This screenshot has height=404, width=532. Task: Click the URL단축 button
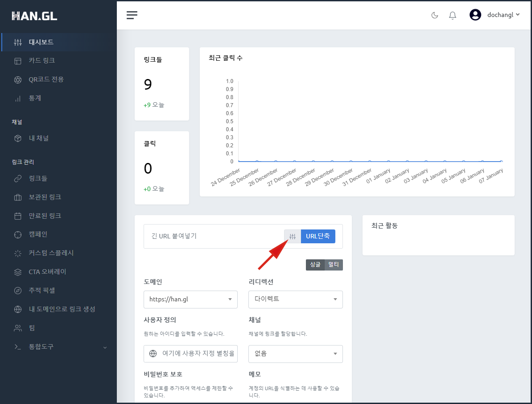[x=318, y=237]
